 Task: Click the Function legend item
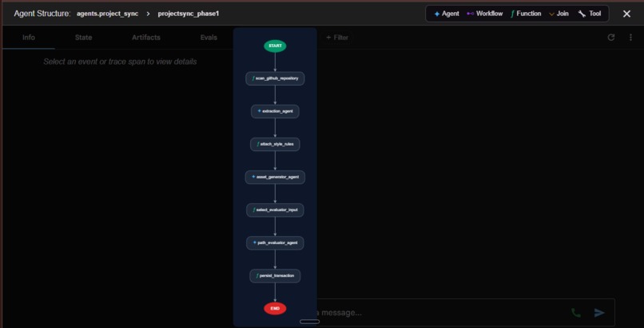pyautogui.click(x=526, y=14)
